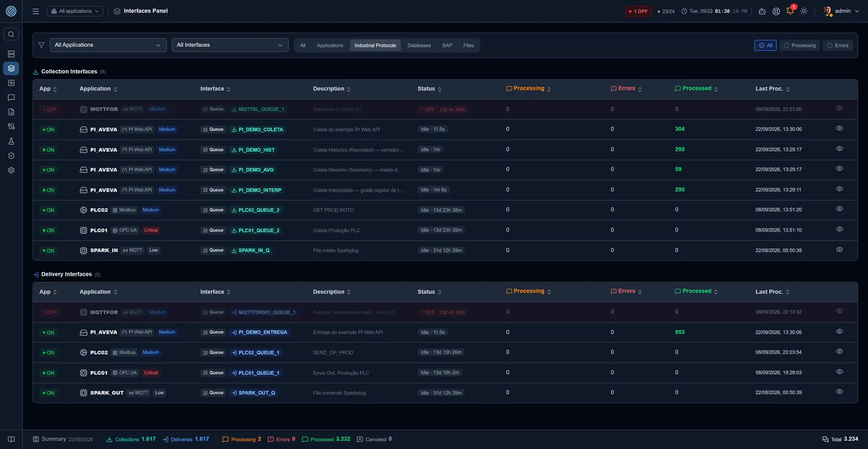Open the notifications bell icon
Screen dimensions: 868x449
790,11
